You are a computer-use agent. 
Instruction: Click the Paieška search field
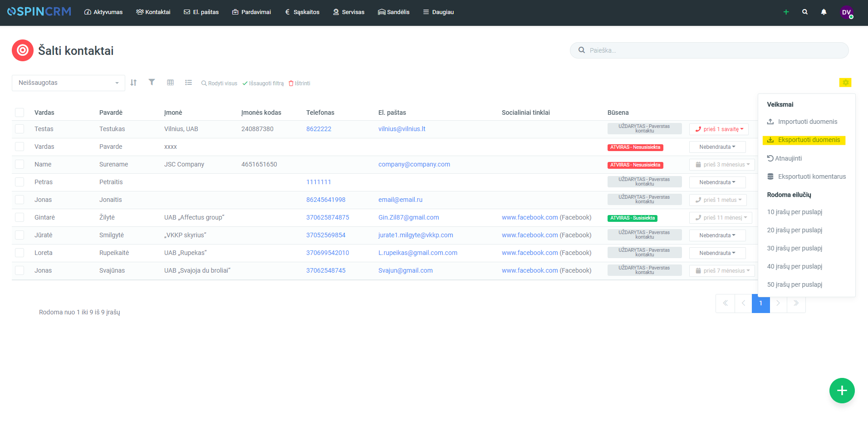709,50
